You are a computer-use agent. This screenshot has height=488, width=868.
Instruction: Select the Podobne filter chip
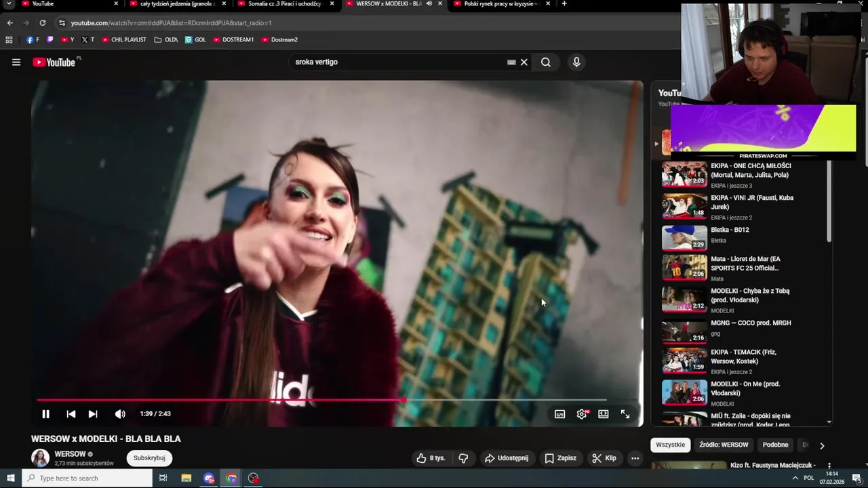pyautogui.click(x=775, y=445)
